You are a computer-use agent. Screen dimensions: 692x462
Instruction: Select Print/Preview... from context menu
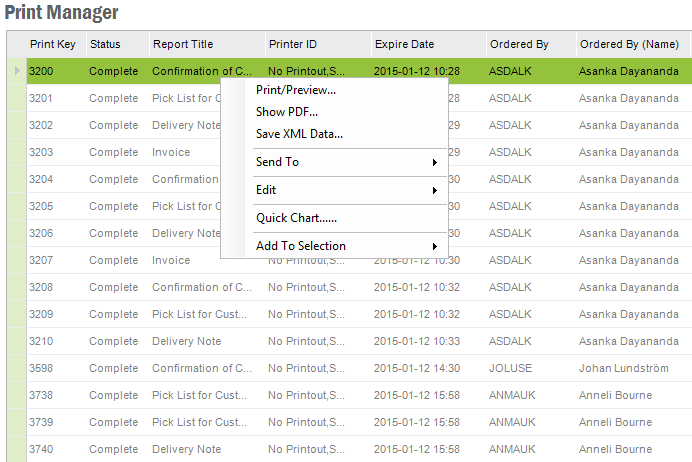point(295,90)
